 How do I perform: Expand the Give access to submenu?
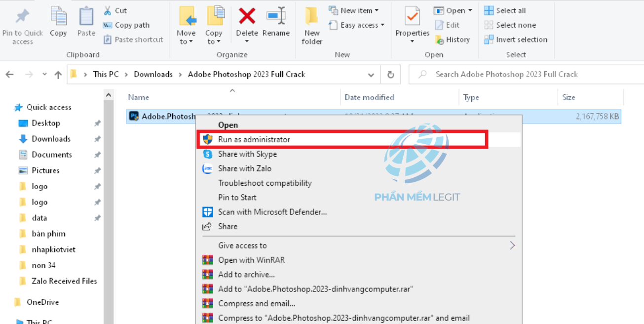click(x=512, y=245)
